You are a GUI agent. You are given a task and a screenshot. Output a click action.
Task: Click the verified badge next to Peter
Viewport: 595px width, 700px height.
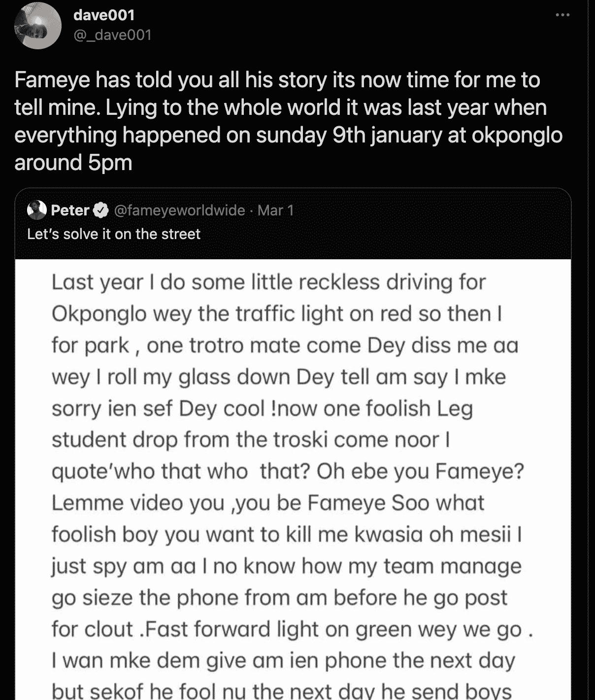click(x=101, y=210)
